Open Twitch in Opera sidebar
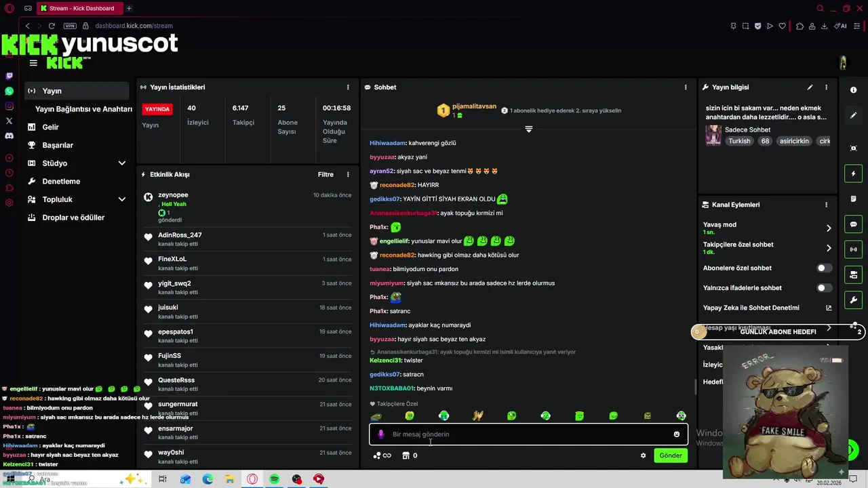This screenshot has height=488, width=868. tap(9, 76)
